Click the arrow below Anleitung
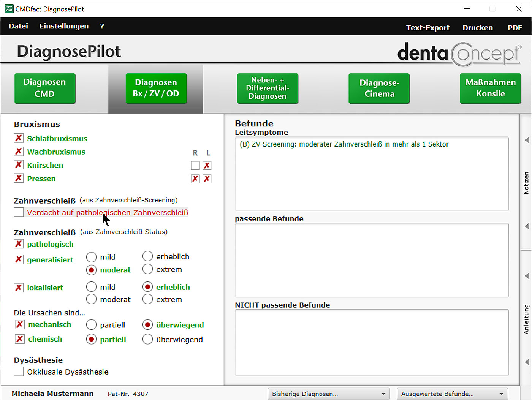The height and width of the screenshot is (400, 532). coord(527,362)
